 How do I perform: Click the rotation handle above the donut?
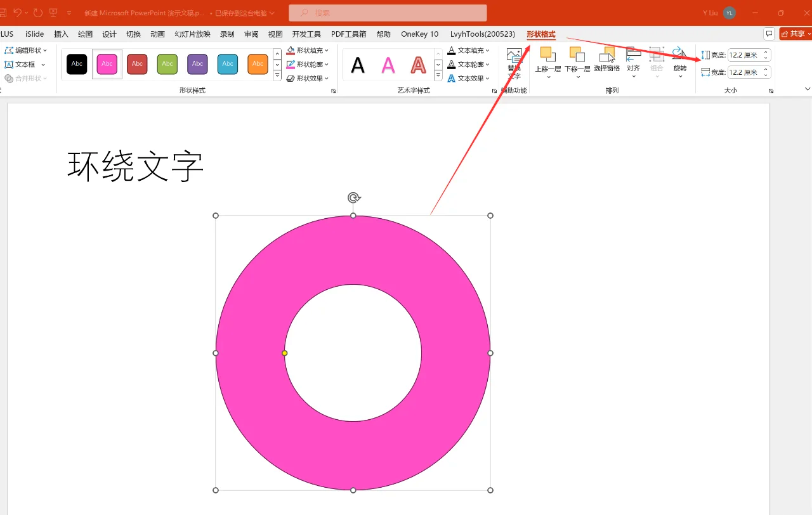pyautogui.click(x=353, y=198)
